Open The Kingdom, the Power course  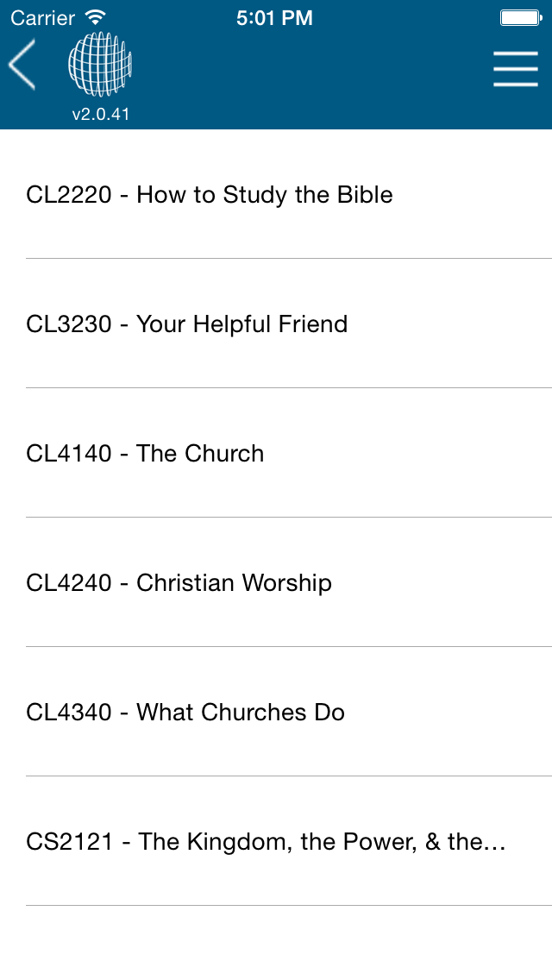pyautogui.click(x=322, y=842)
